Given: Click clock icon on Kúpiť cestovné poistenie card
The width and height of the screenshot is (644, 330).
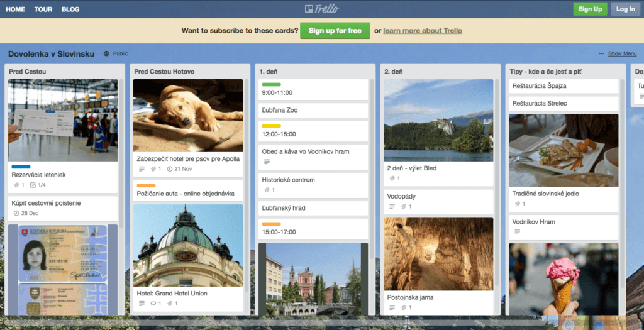Looking at the screenshot, I should 16,214.
